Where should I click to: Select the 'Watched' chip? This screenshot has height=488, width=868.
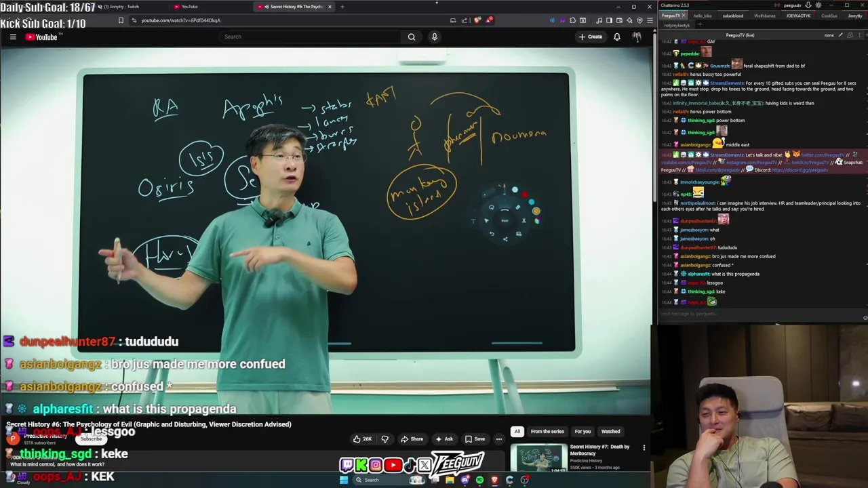click(610, 431)
